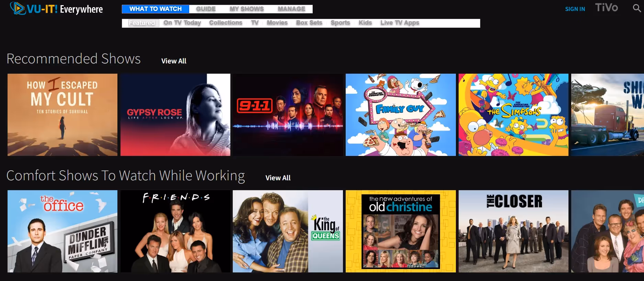644x281 pixels.
Task: View All Comfort Shows To Watch While Working
Action: (278, 178)
